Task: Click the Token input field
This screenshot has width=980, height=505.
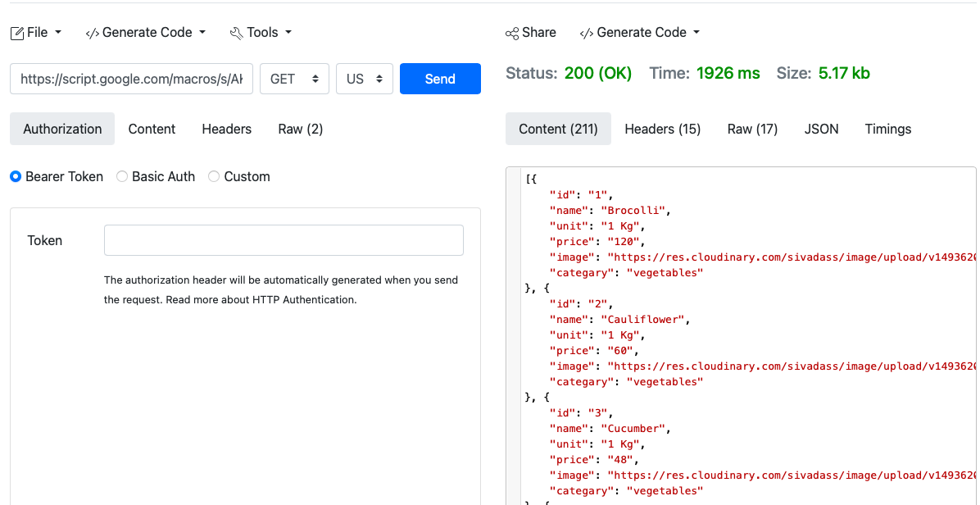Action: point(284,240)
